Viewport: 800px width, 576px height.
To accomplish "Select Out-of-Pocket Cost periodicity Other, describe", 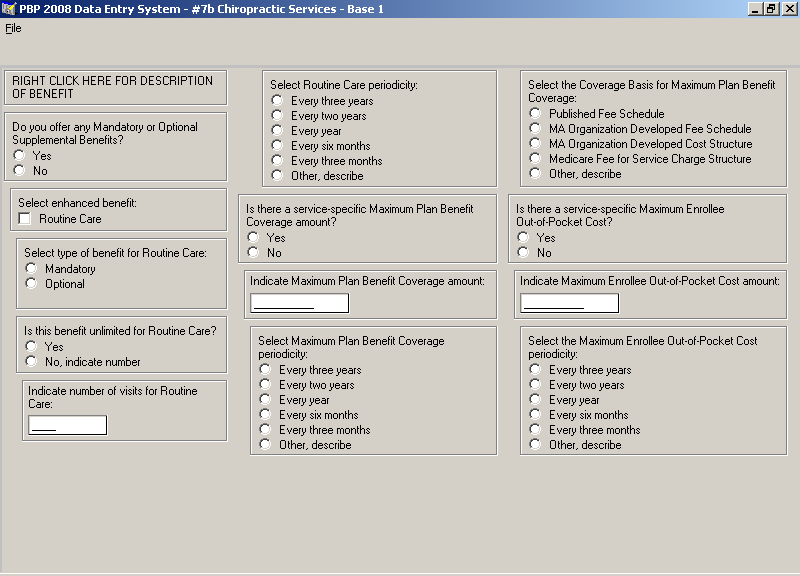I will click(535, 445).
